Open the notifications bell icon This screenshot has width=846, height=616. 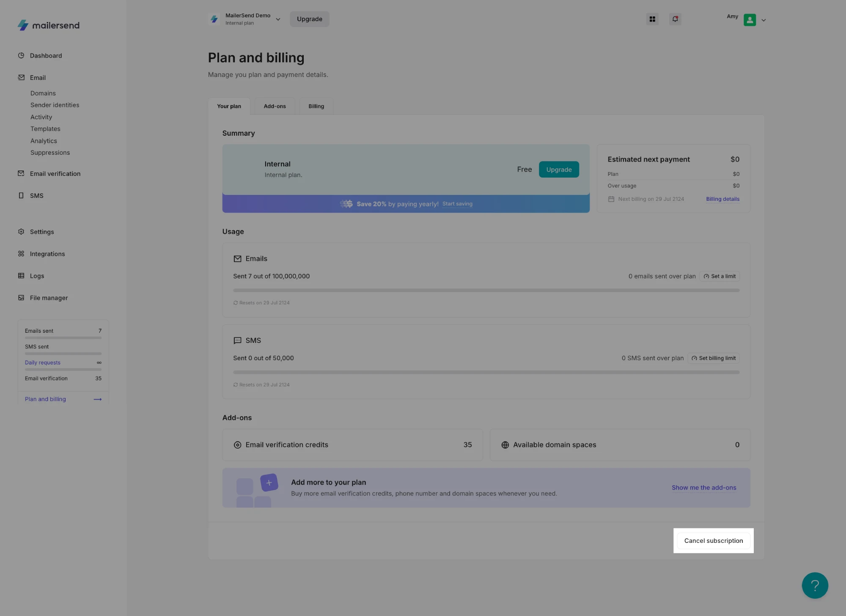(675, 19)
